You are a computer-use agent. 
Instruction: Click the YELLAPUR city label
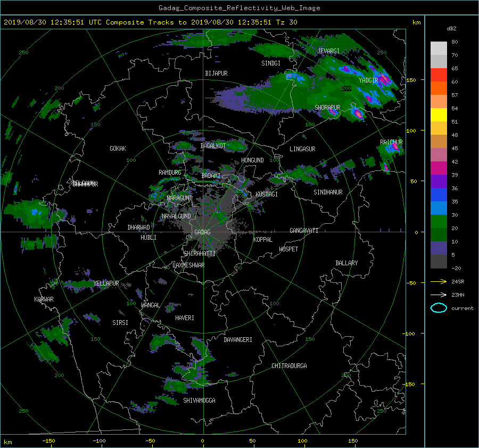(x=106, y=283)
